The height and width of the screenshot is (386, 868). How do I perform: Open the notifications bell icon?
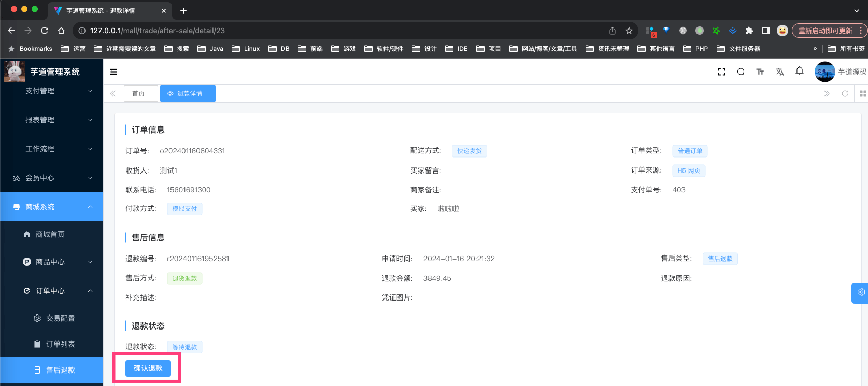click(799, 71)
